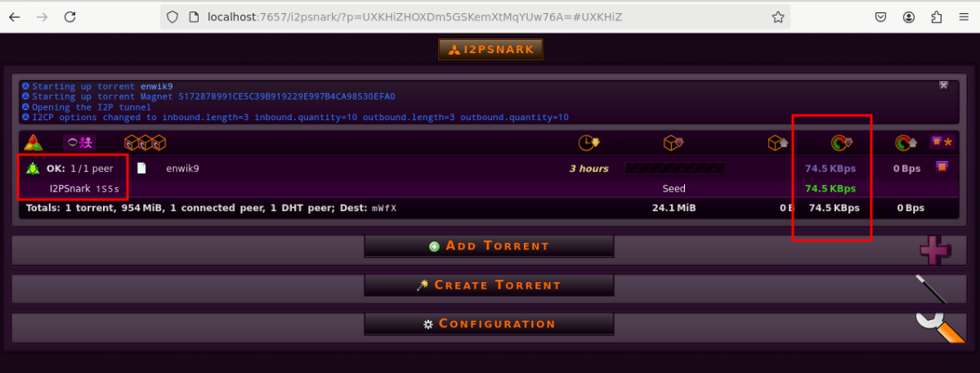Click the Seed peer status text
980x373 pixels.
pyautogui.click(x=673, y=188)
